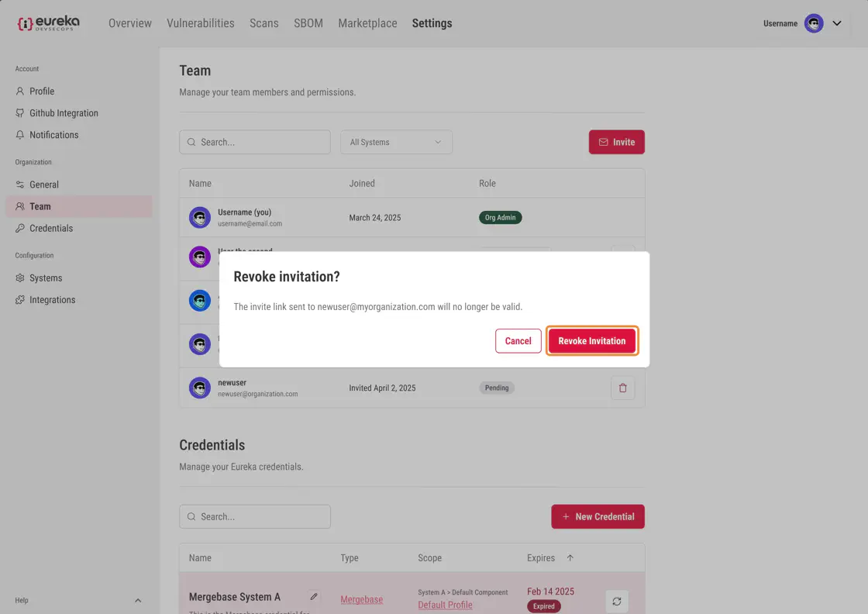Click avatar of Username (you) row
Screen dimensions: 868x614
200,218
